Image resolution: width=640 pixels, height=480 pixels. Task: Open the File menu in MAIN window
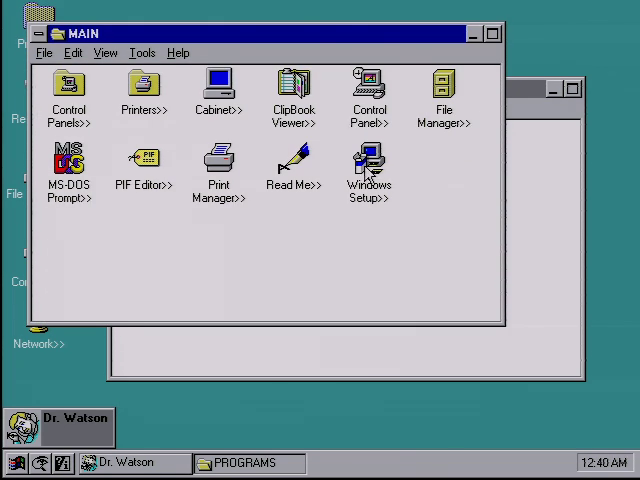pos(44,53)
